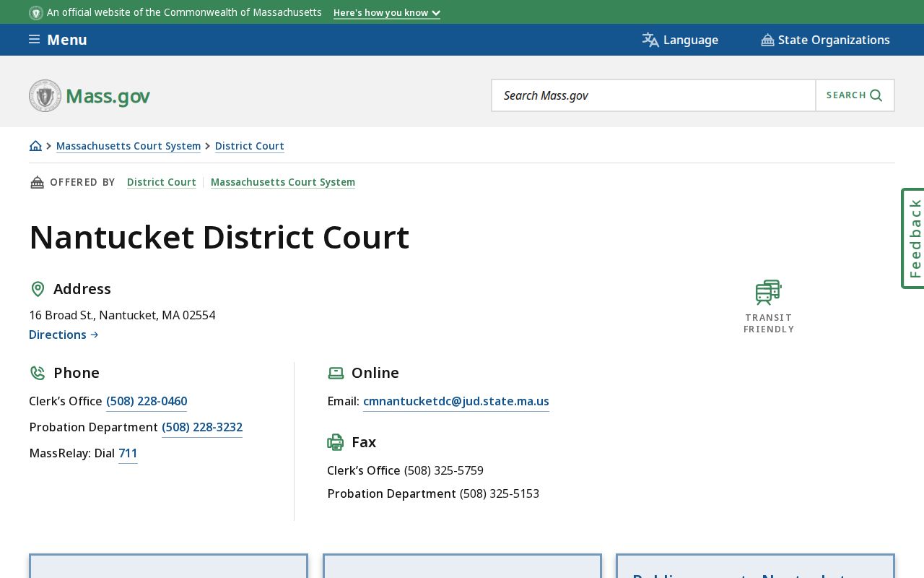
Task: Click the State Organizations building icon
Action: (x=767, y=40)
